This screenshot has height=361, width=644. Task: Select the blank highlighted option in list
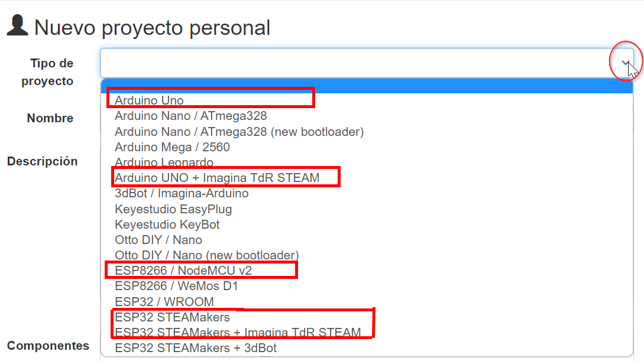pyautogui.click(x=367, y=86)
